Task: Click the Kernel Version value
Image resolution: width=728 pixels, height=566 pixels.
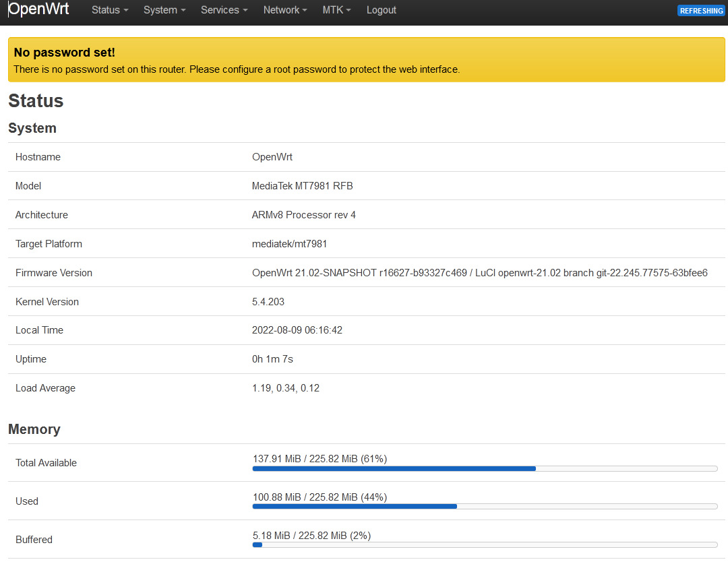Action: click(268, 302)
